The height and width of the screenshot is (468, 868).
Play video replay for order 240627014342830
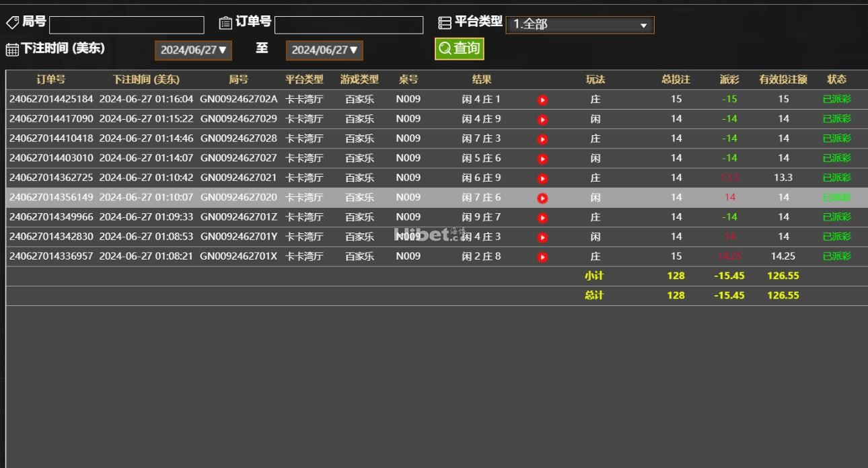[x=542, y=237]
